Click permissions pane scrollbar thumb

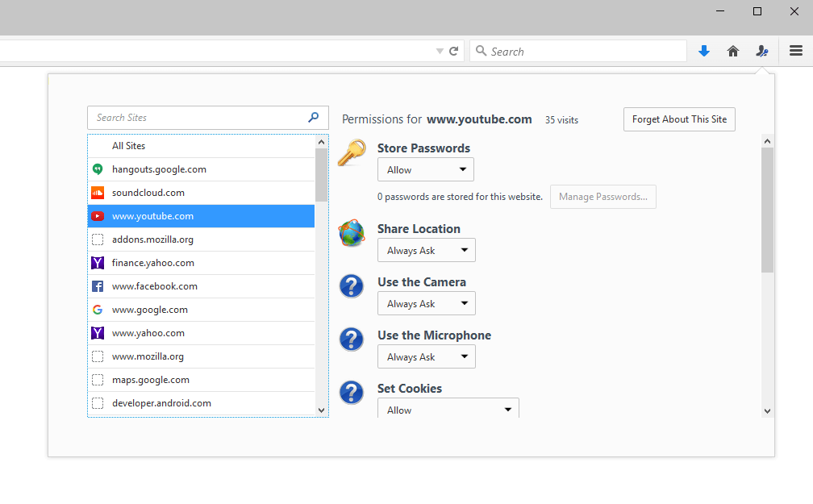tap(767, 210)
